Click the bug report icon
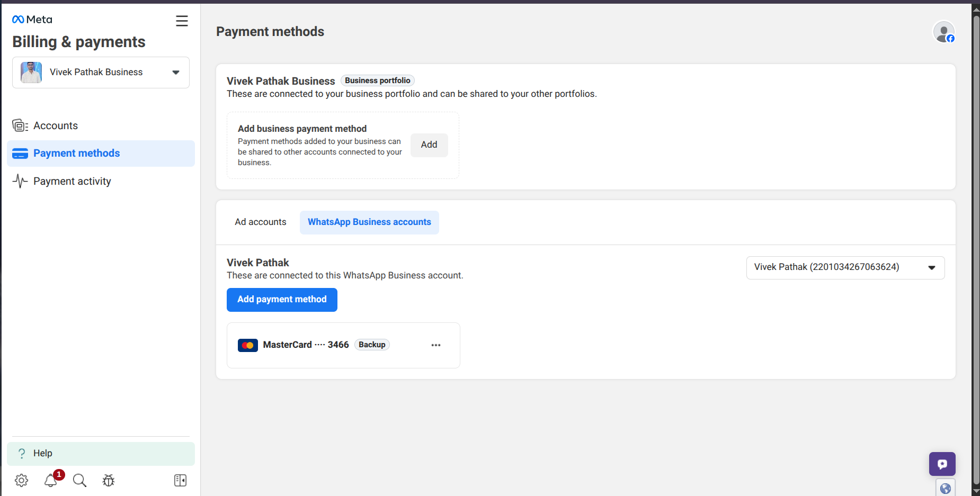The height and width of the screenshot is (496, 980). click(109, 480)
